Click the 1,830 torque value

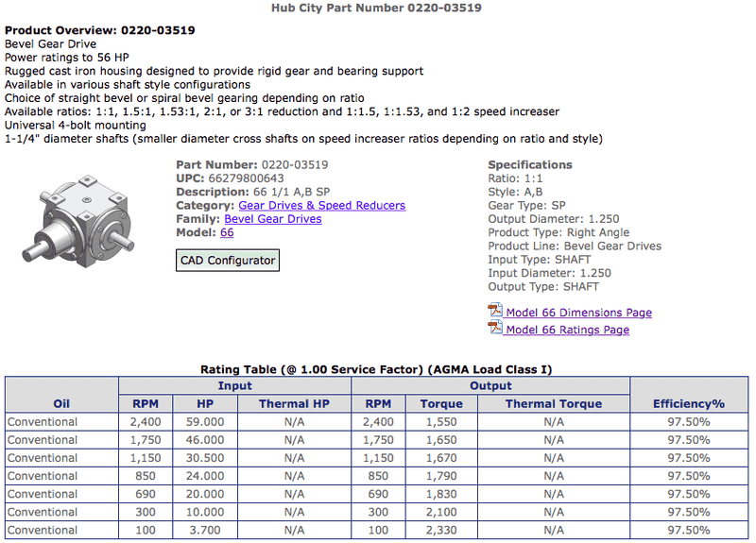441,494
